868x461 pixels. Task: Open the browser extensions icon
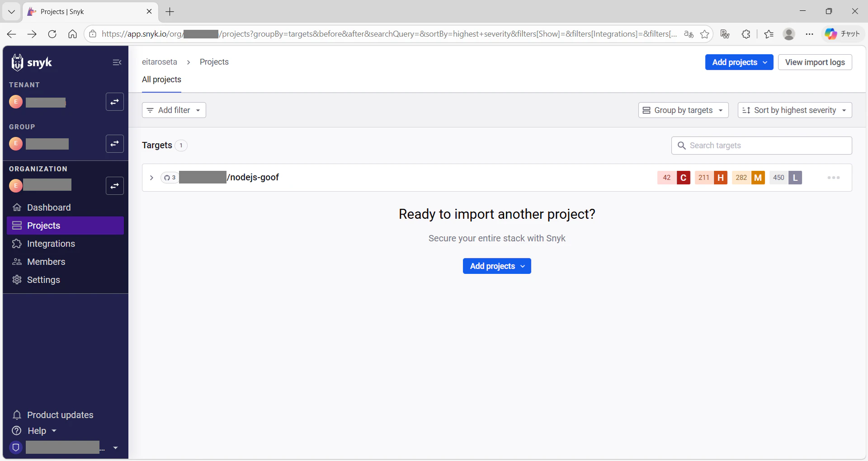coord(746,34)
